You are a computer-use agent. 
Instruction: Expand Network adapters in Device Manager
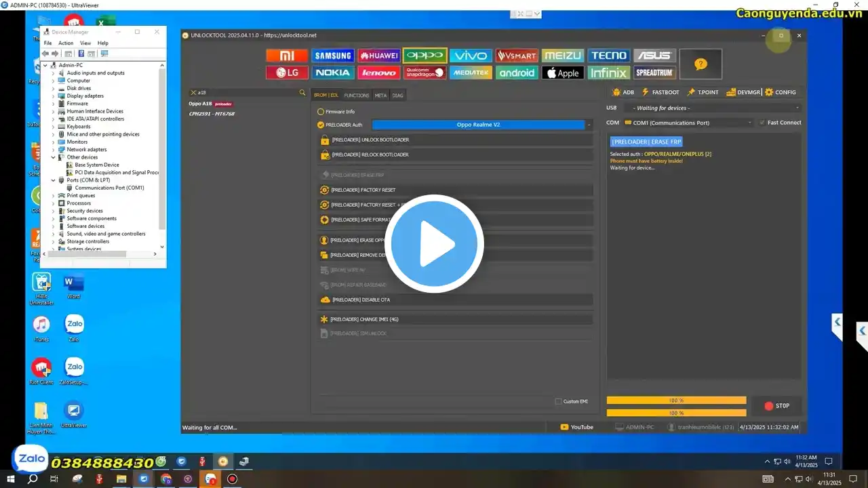(x=54, y=150)
